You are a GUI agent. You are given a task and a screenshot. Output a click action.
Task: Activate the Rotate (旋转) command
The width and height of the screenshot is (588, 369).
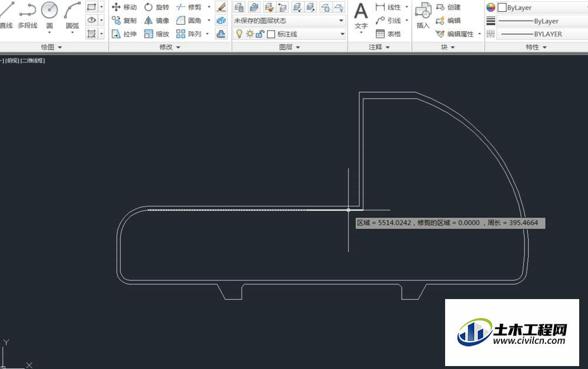pos(157,7)
